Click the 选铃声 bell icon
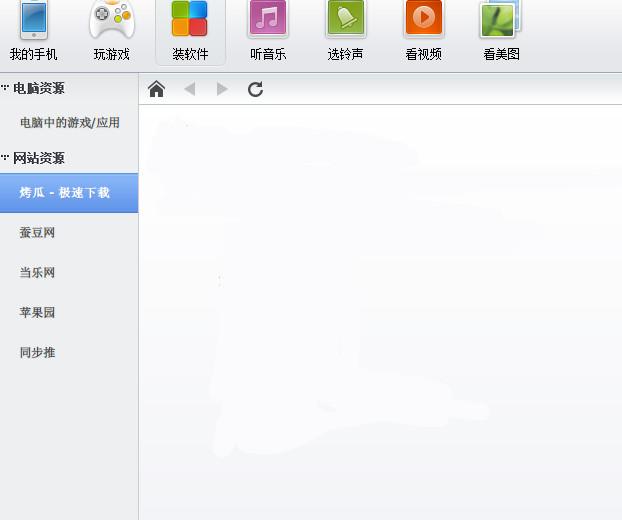Image resolution: width=622 pixels, height=520 pixels. pos(345,19)
